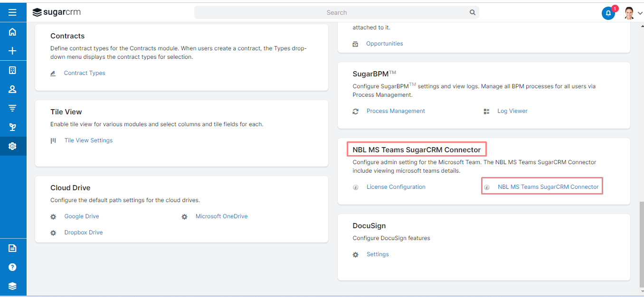Viewport: 644px width, 297px height.
Task: Open the Google Drive configuration link
Action: point(82,216)
